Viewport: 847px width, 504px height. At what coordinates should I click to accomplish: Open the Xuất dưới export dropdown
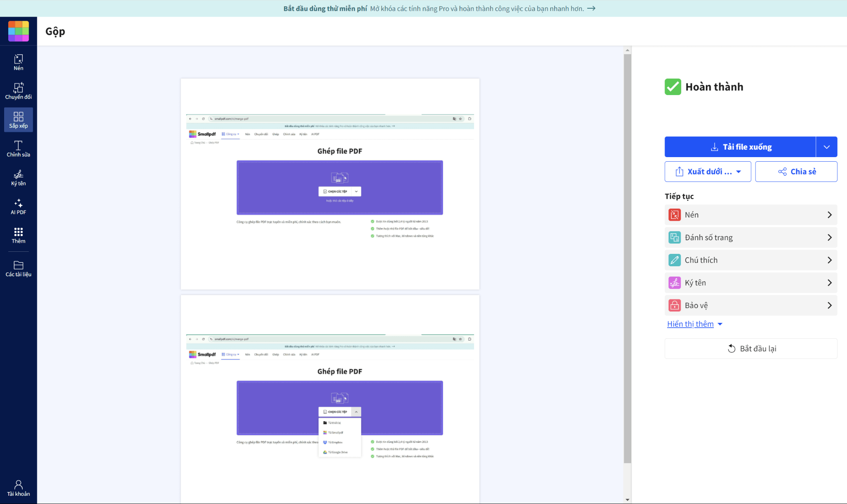click(708, 172)
